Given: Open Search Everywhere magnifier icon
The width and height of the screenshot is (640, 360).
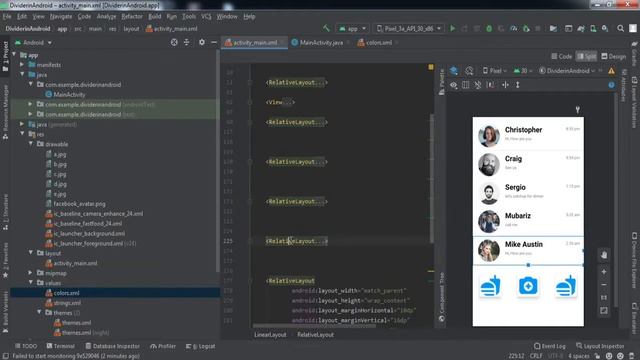Looking at the screenshot, I should (x=620, y=29).
